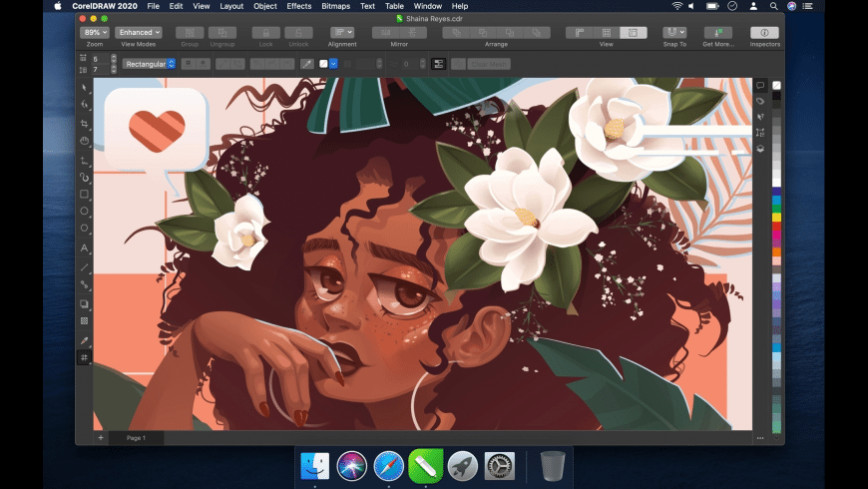The height and width of the screenshot is (489, 868).
Task: Open the palette more options ellipsis
Action: 760,438
